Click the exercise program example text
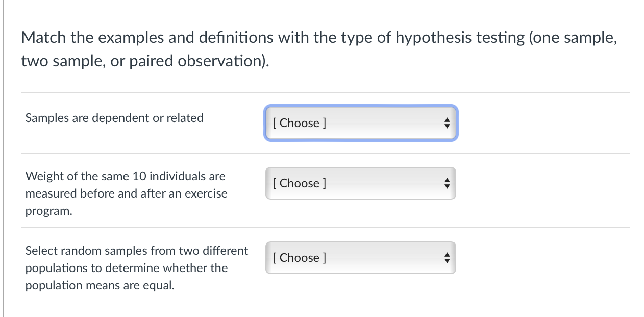 click(x=126, y=193)
